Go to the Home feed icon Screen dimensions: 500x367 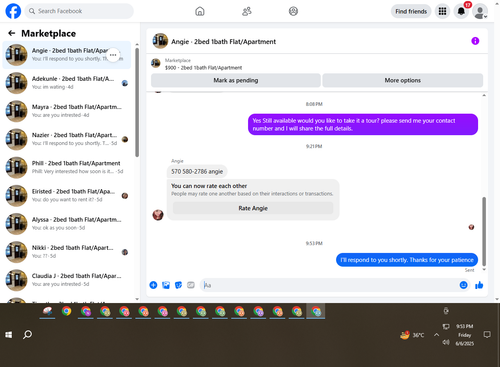(x=200, y=11)
